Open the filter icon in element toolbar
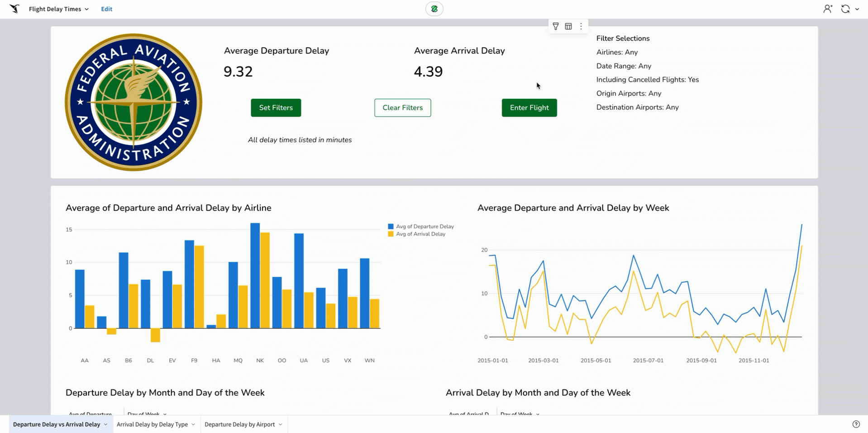The width and height of the screenshot is (868, 433). (x=555, y=26)
